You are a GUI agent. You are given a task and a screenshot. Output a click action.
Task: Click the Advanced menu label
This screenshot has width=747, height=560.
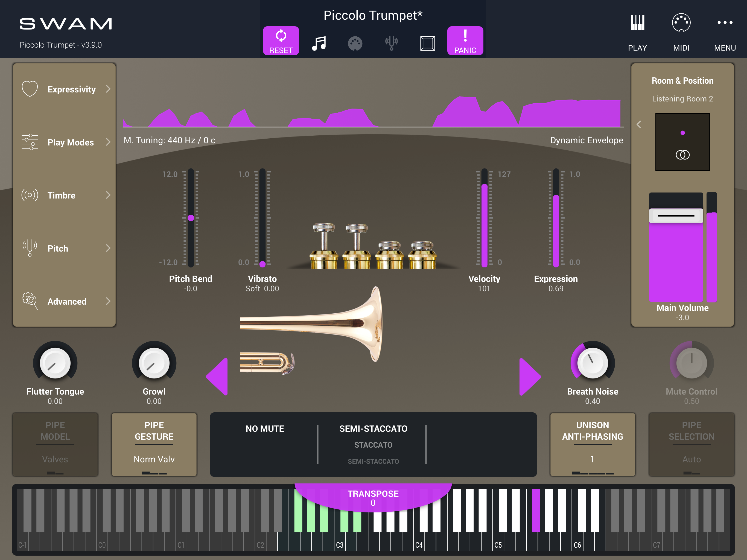[x=67, y=301]
